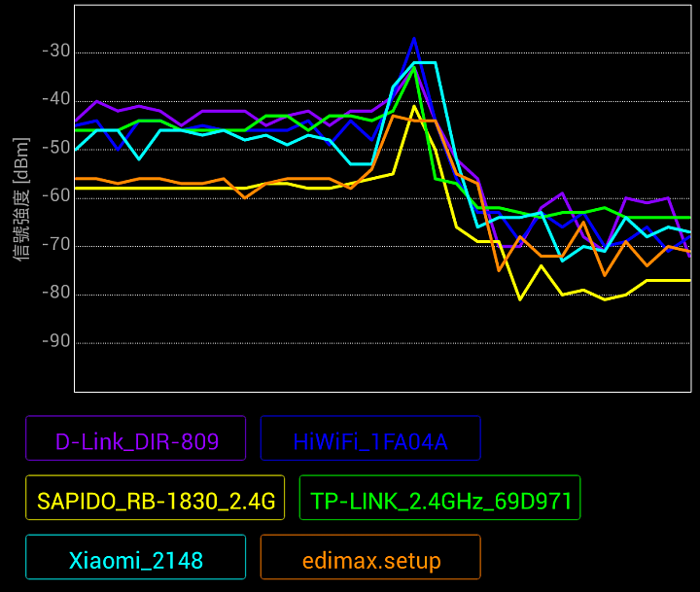Toggle the Xiaomi_2148 network label
Viewport: 700px width, 592px height.
pos(136,557)
